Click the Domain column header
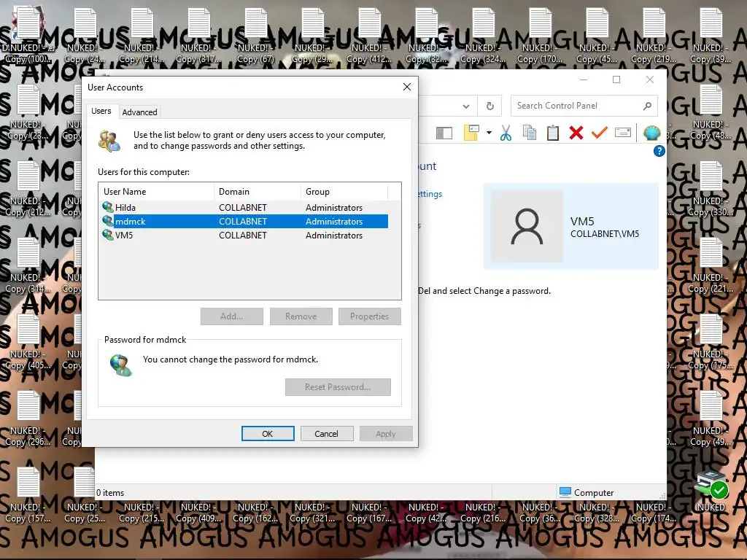The height and width of the screenshot is (560, 747). coord(258,192)
